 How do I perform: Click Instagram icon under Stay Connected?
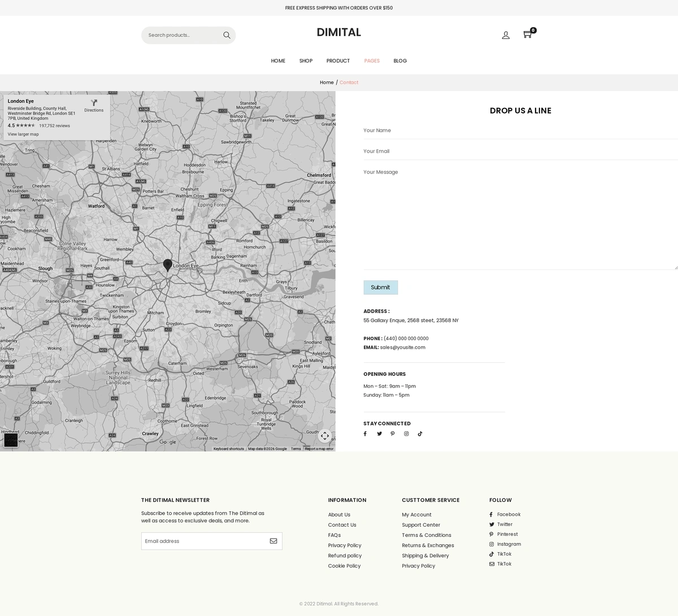406,434
